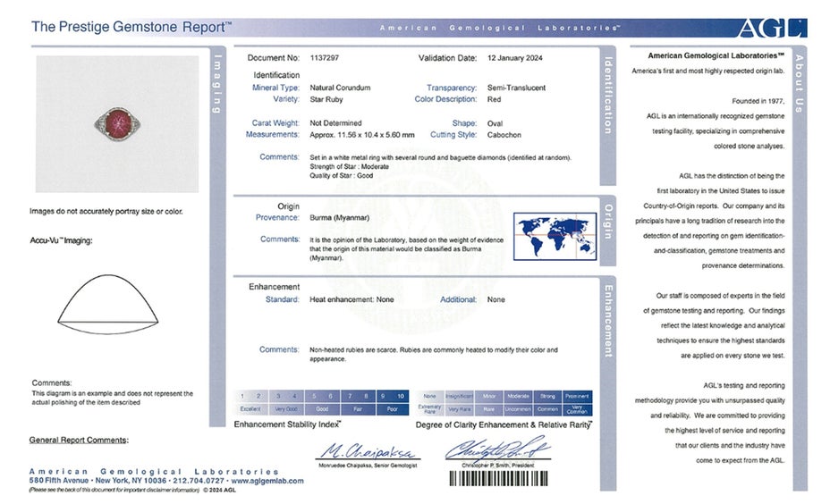830x504 pixels.
Task: Click the barcode at the bottom
Action: pos(499,478)
